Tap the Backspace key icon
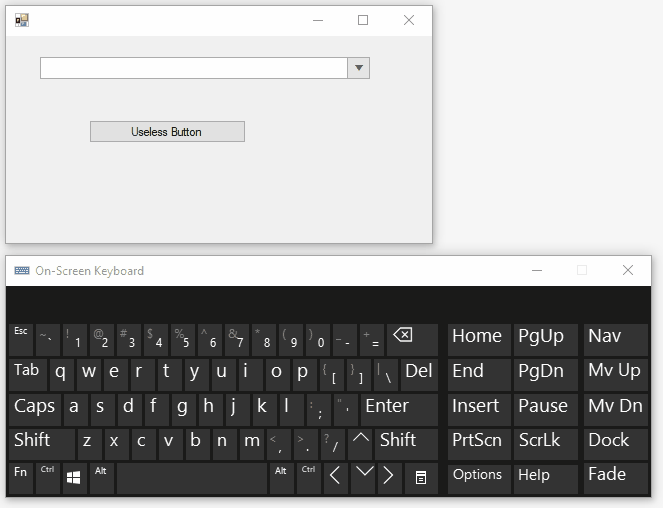This screenshot has height=508, width=663. click(412, 340)
